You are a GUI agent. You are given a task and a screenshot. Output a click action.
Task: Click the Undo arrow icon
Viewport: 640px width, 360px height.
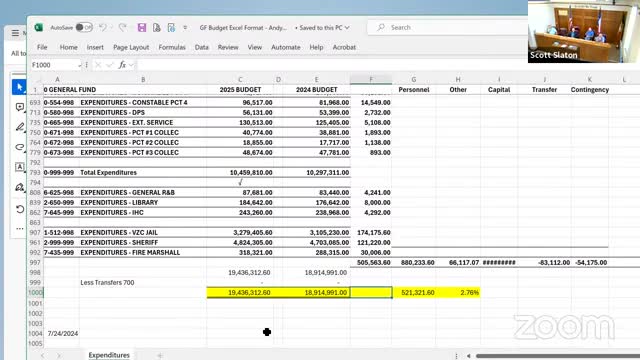103,27
